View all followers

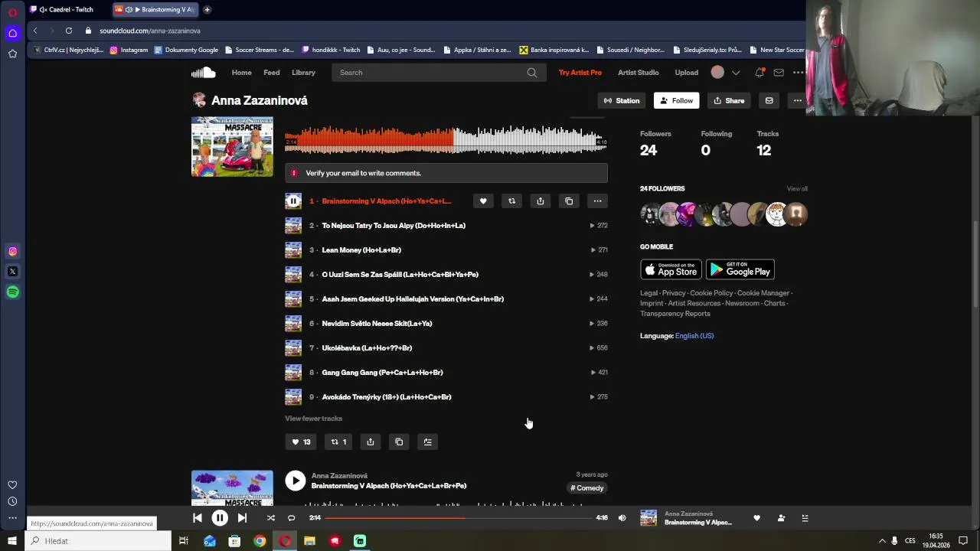coord(797,189)
